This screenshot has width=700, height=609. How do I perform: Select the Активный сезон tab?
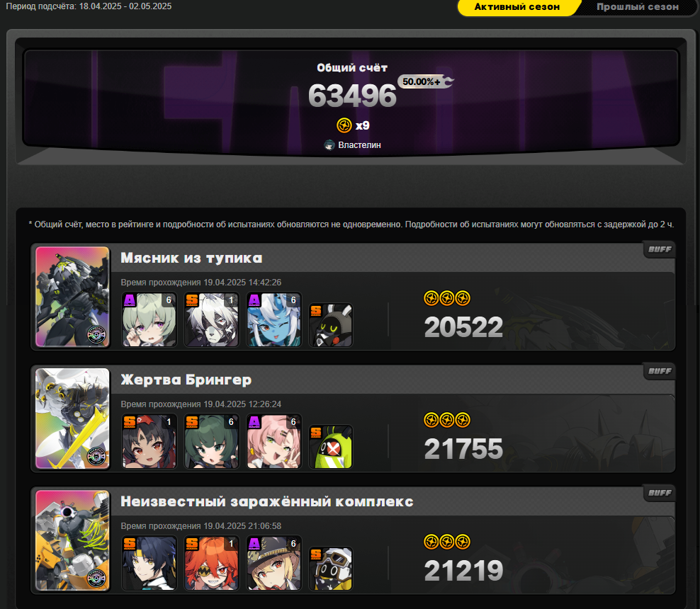tap(517, 7)
